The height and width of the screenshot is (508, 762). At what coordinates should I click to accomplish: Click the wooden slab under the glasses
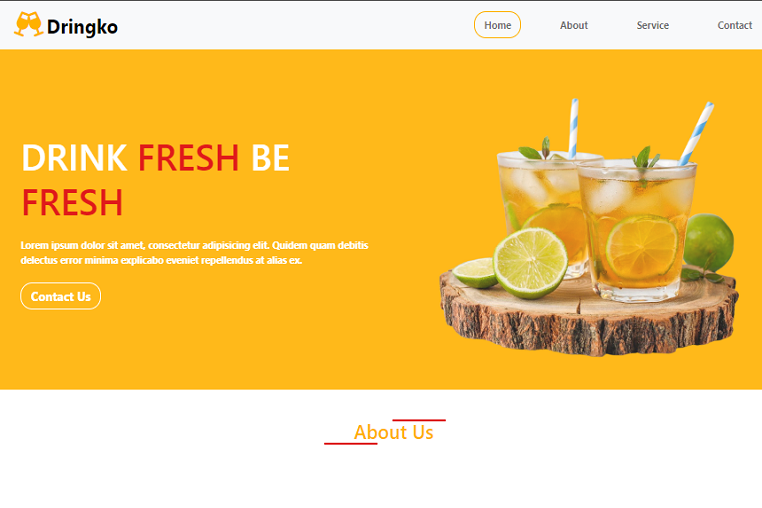(x=589, y=315)
